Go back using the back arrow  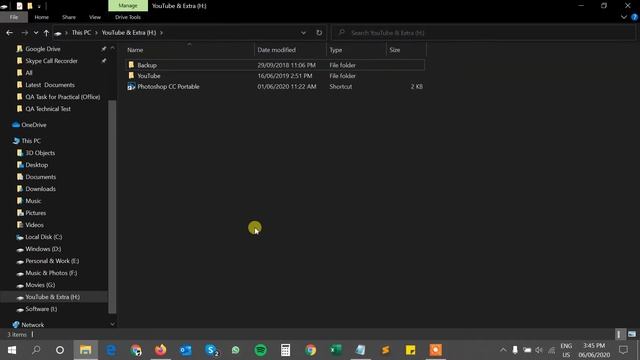(x=9, y=33)
